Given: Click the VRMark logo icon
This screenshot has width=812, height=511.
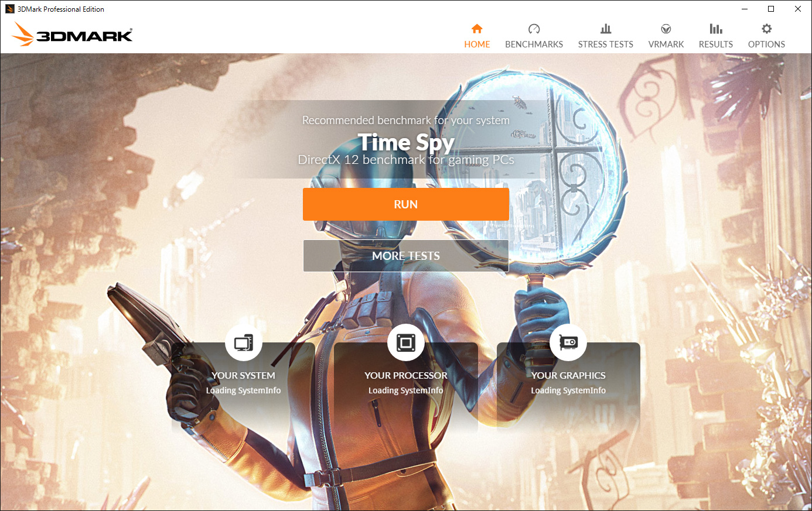Looking at the screenshot, I should 666,29.
